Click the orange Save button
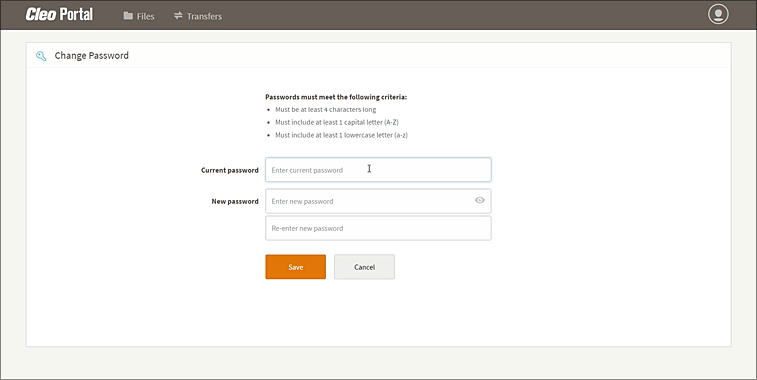 click(x=295, y=267)
